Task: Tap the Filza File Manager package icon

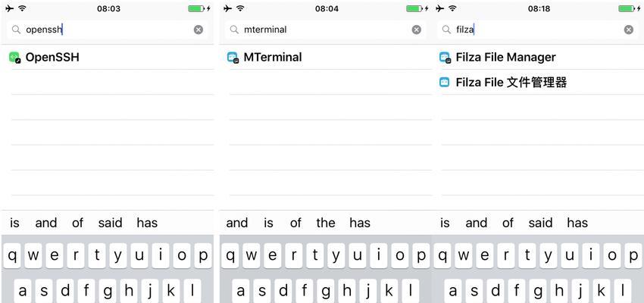Action: point(445,58)
